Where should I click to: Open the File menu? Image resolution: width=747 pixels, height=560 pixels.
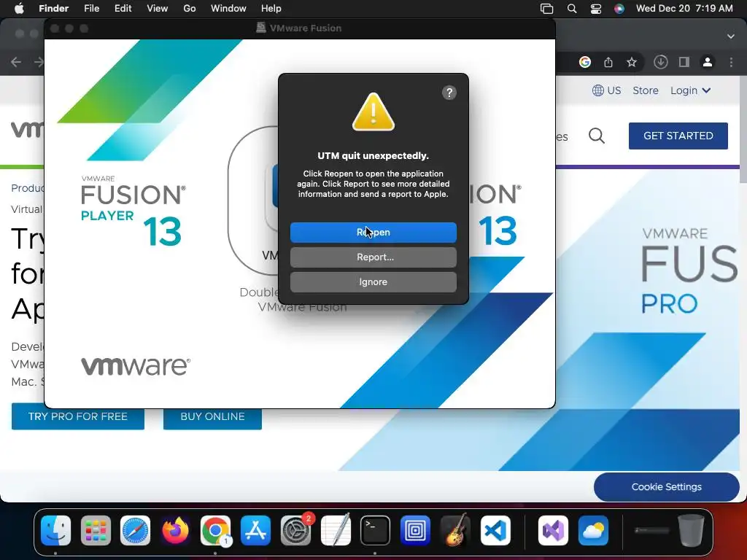click(x=91, y=9)
